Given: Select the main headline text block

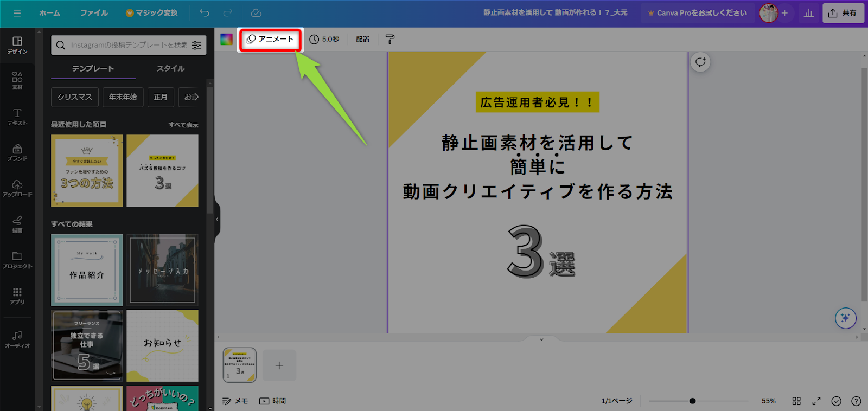Looking at the screenshot, I should tap(538, 167).
